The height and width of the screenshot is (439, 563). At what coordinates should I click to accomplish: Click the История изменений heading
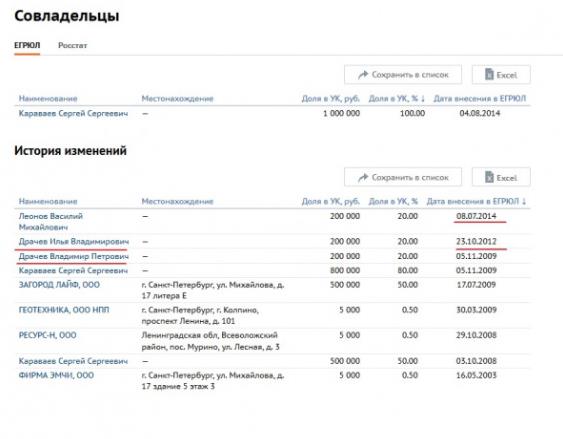[70, 150]
